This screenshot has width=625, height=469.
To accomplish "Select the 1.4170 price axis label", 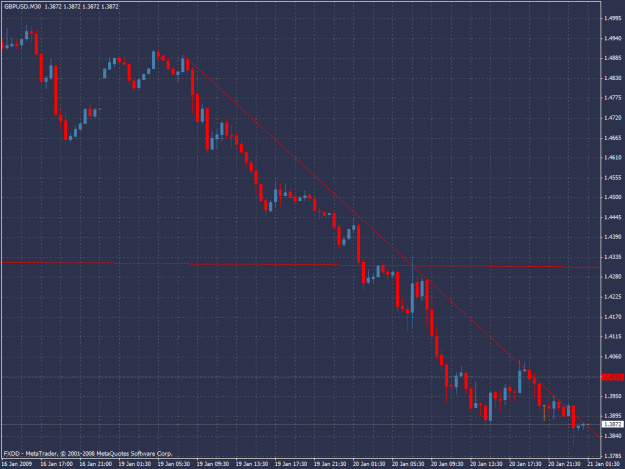I will 613,317.
